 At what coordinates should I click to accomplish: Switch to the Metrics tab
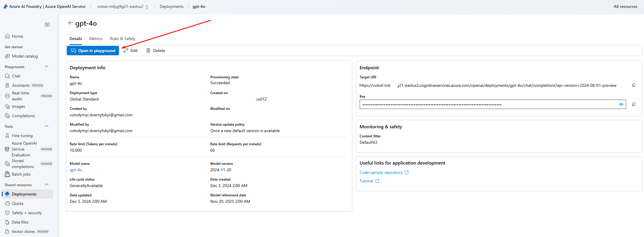click(x=96, y=39)
